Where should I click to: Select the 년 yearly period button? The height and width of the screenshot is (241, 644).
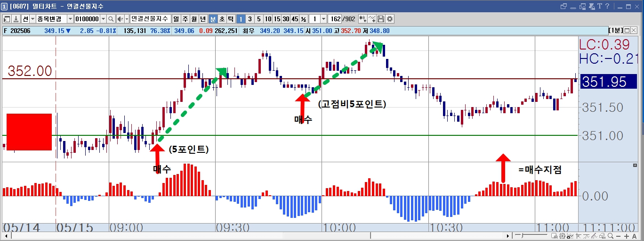[203, 19]
